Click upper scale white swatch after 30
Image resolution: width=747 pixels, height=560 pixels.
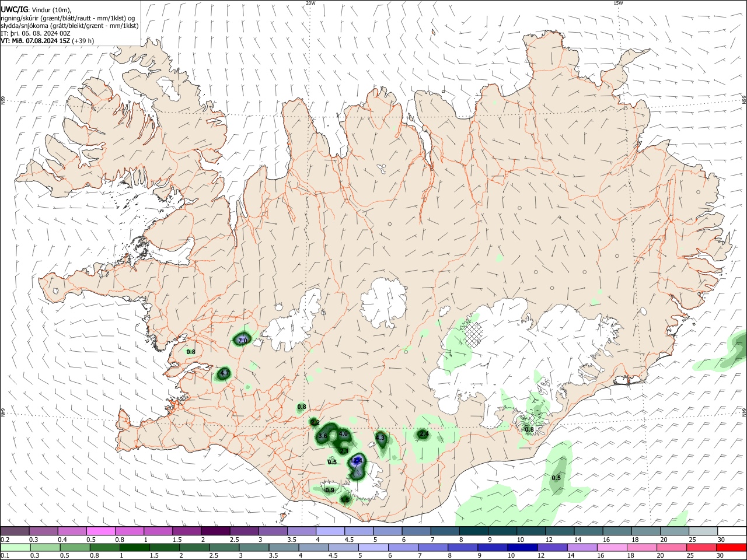coord(732,531)
